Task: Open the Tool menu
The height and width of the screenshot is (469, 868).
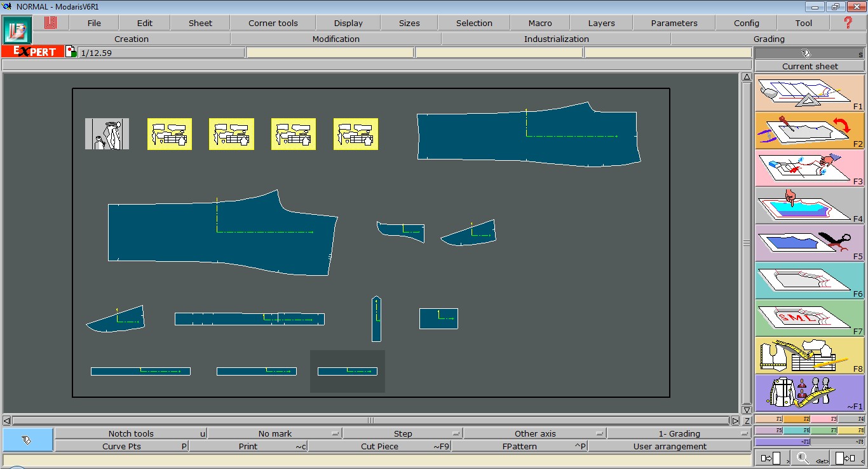Action: coord(804,23)
